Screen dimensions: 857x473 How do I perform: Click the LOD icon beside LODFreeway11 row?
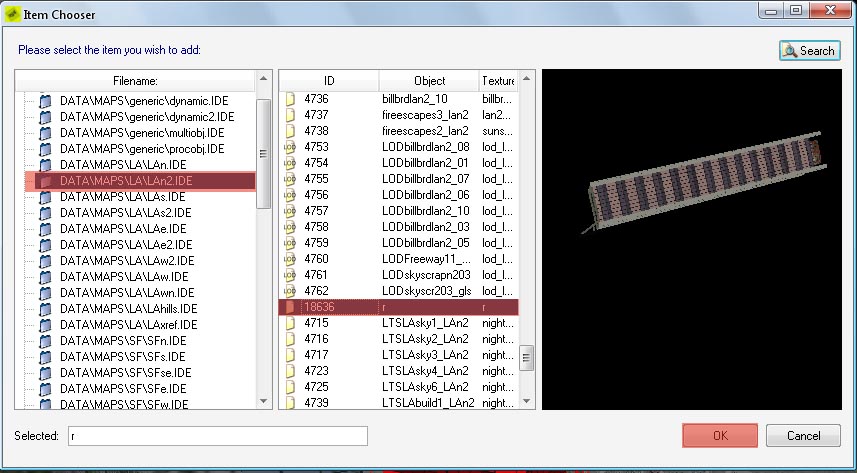point(290,259)
